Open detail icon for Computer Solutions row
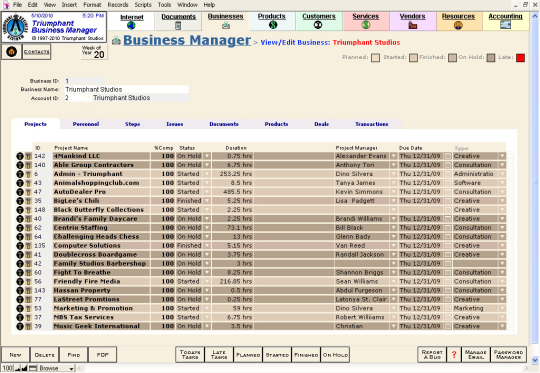 pos(20,246)
